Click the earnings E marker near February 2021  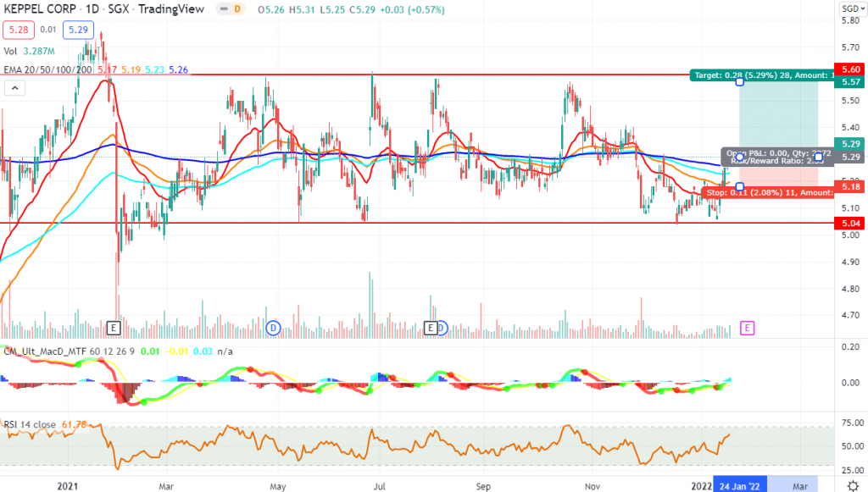tap(114, 328)
